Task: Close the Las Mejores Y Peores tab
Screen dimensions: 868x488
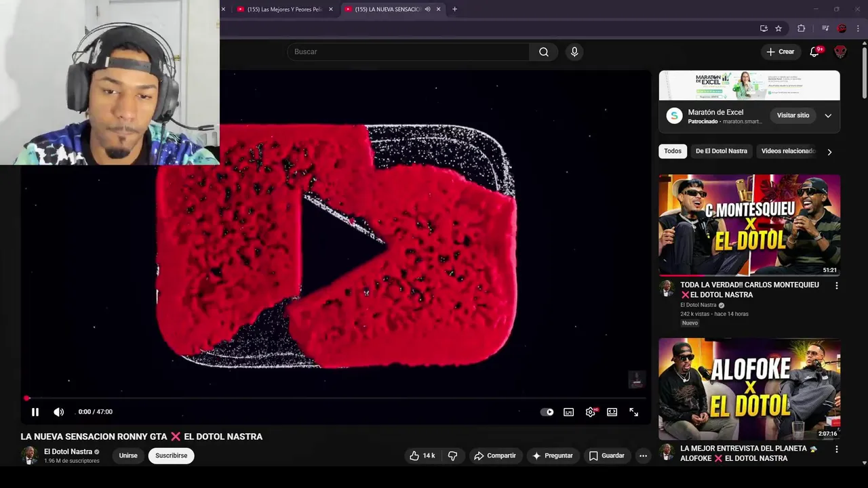Action: [x=331, y=9]
